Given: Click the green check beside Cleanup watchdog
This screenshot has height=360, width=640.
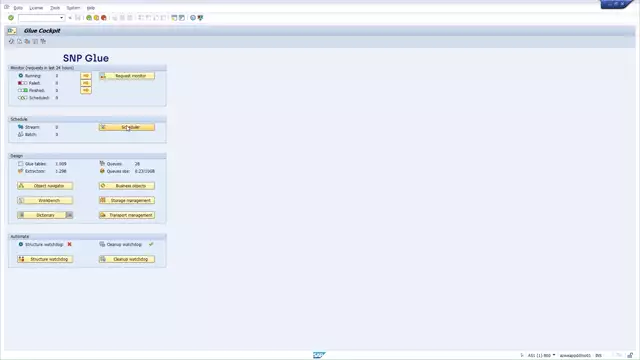Looking at the screenshot, I should pos(151,244).
